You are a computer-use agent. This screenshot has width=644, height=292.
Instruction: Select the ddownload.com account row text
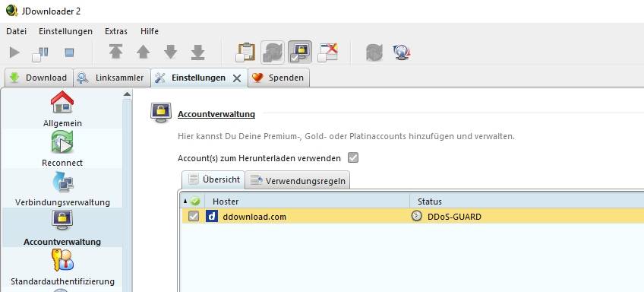click(254, 216)
